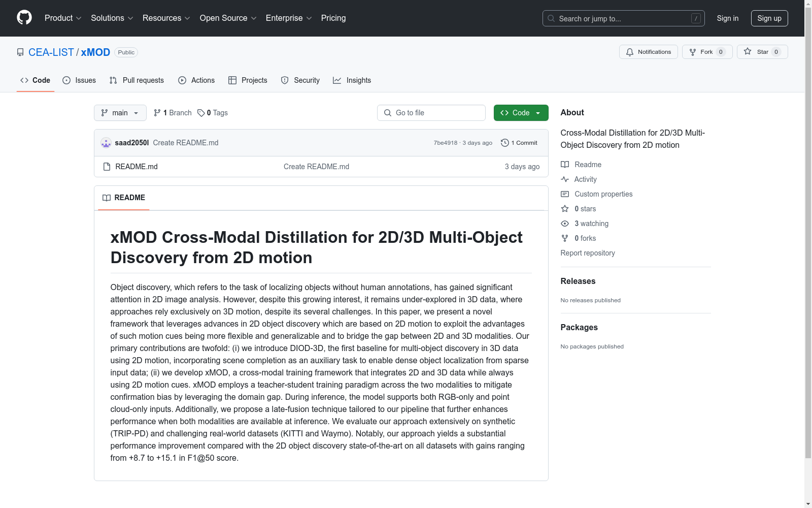
Task: Click the star icon beside 0 stars
Action: tap(565, 209)
